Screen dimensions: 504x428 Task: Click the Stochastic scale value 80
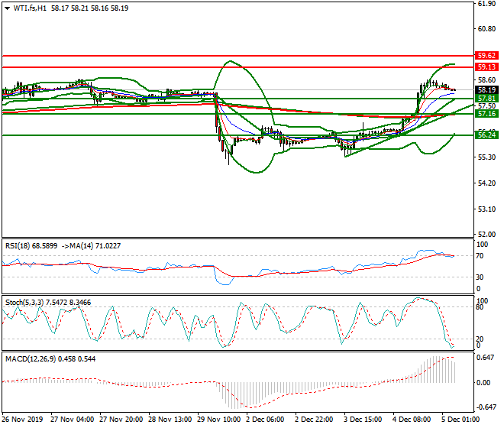click(480, 307)
